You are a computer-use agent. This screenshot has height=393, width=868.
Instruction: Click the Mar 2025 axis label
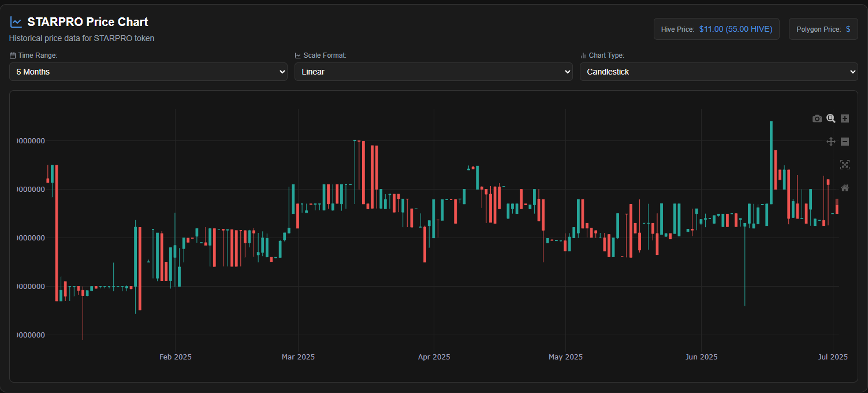pos(298,357)
